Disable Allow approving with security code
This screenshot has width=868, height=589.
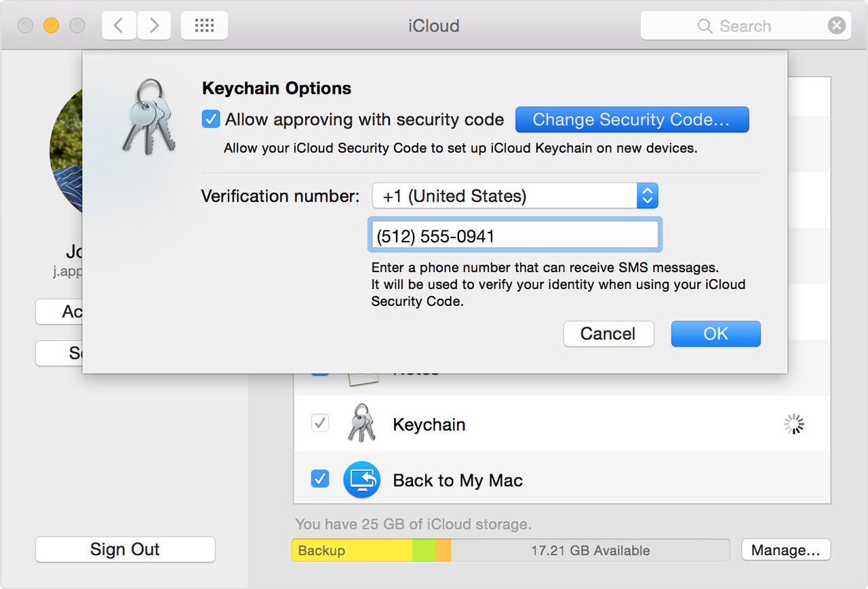tap(211, 120)
